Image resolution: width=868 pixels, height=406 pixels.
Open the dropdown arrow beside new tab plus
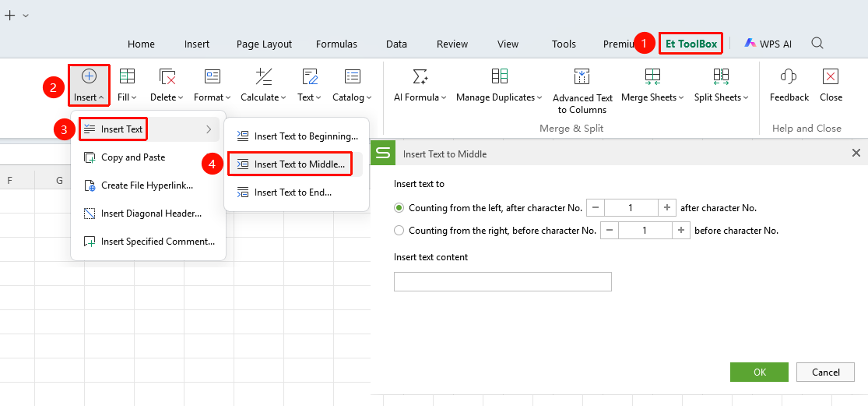26,16
